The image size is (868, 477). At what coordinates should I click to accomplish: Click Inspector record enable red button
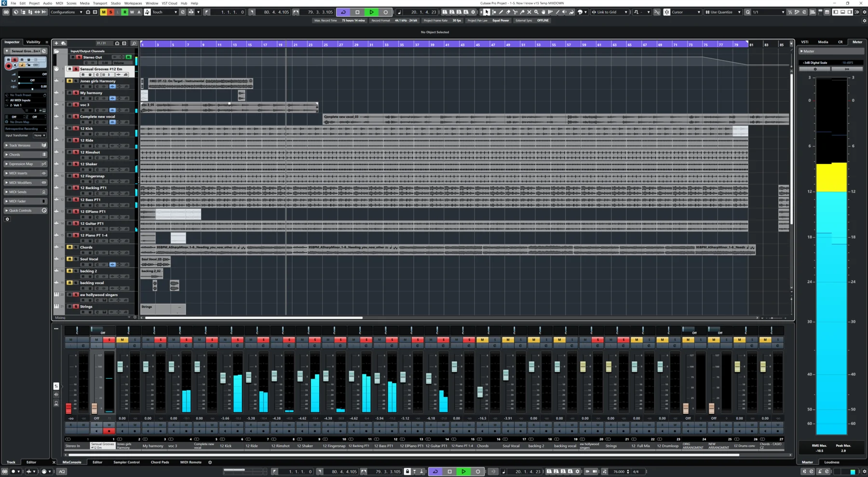(8, 66)
